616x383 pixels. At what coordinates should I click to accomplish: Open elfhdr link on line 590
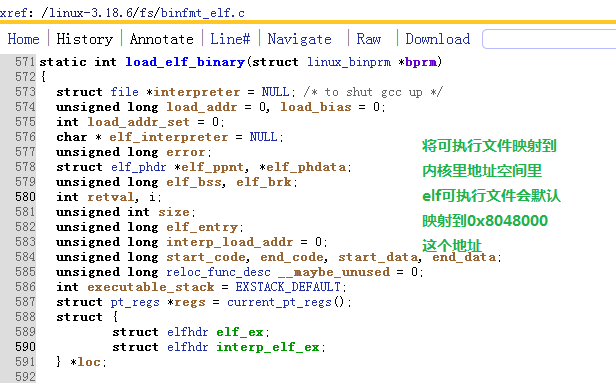point(187,347)
